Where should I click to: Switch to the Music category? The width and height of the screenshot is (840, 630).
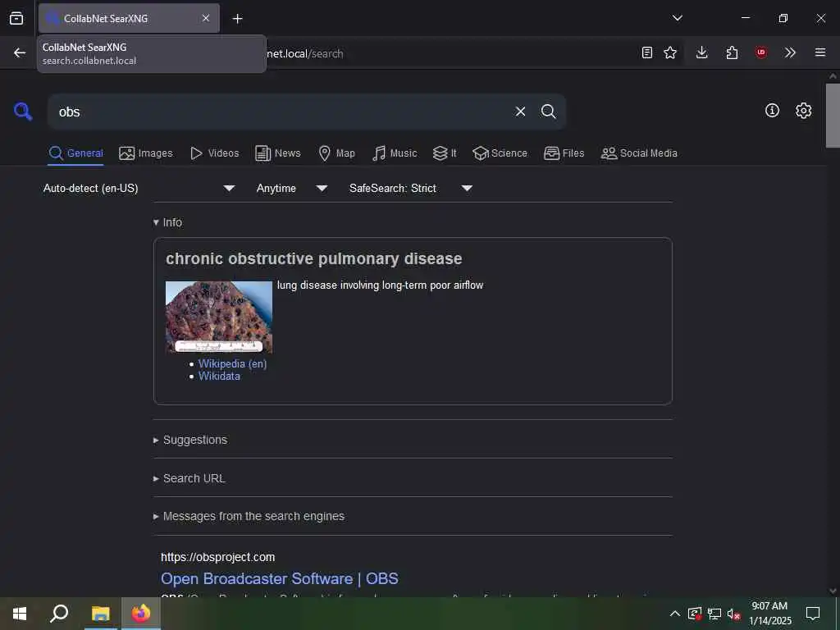[x=395, y=153]
